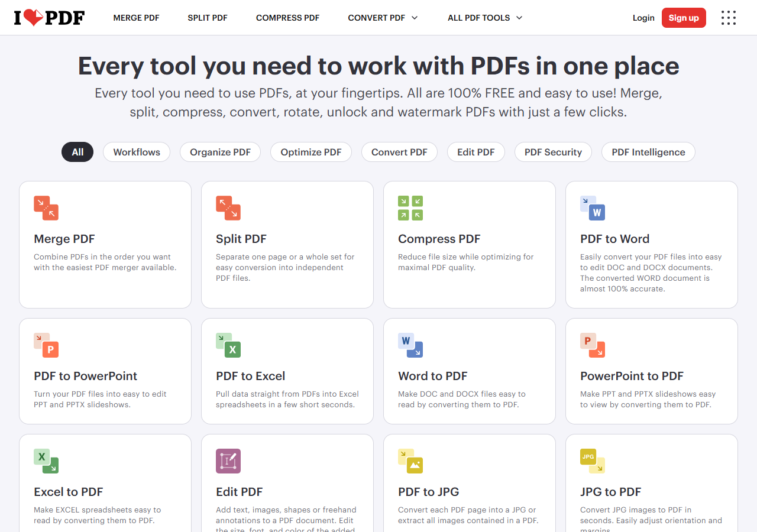The height and width of the screenshot is (532, 757).
Task: Open the PDF to JPG card title
Action: pyautogui.click(x=429, y=492)
